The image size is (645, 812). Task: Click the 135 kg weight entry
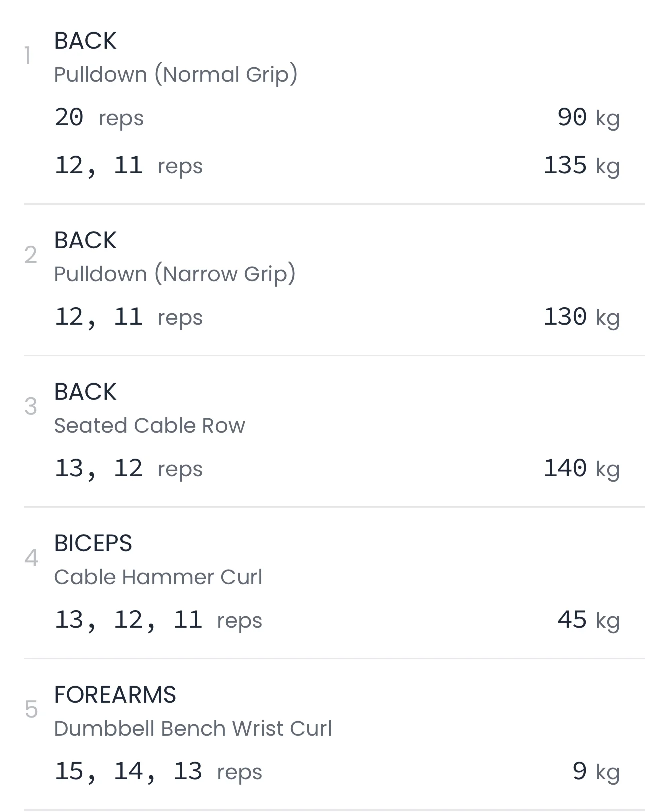[581, 165]
